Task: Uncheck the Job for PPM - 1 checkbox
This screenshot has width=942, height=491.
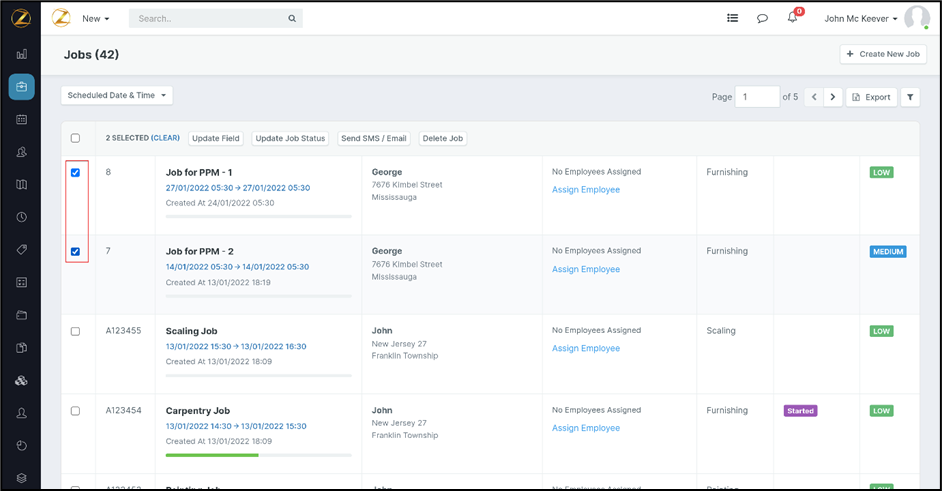Action: tap(75, 173)
